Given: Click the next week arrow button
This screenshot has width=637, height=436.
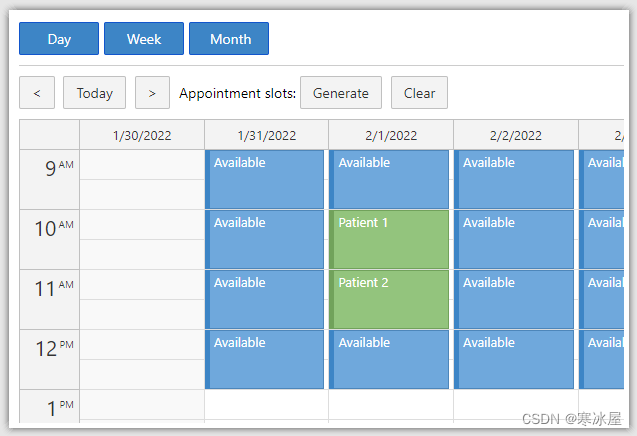Looking at the screenshot, I should 152,93.
